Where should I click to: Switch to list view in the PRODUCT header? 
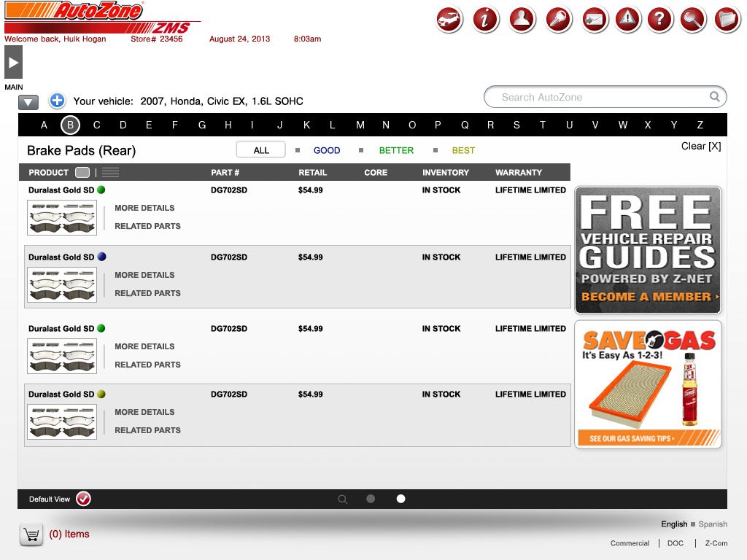tap(110, 173)
